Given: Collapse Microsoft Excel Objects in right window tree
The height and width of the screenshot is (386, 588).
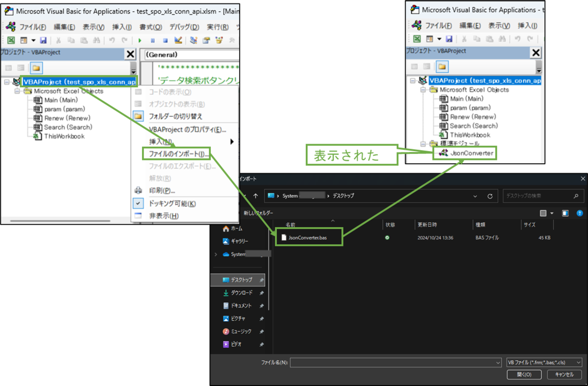Looking at the screenshot, I should point(422,90).
